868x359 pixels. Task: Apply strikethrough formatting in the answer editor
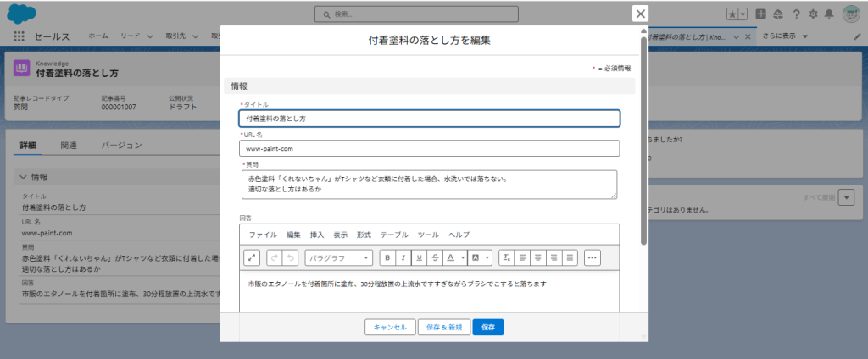pyautogui.click(x=435, y=257)
